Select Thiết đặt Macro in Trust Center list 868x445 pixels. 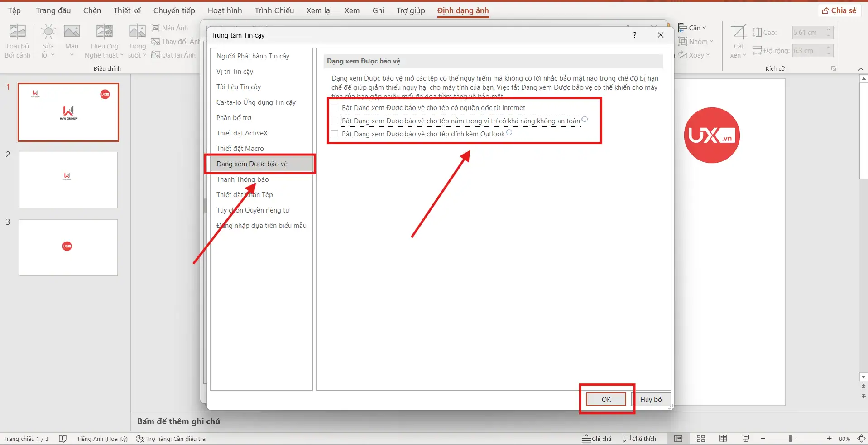click(240, 149)
